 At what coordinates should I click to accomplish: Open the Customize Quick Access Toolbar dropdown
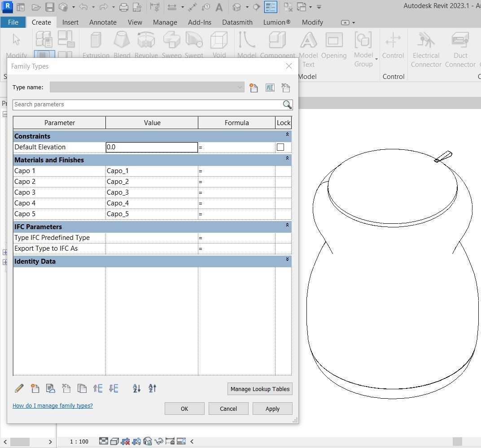(319, 7)
